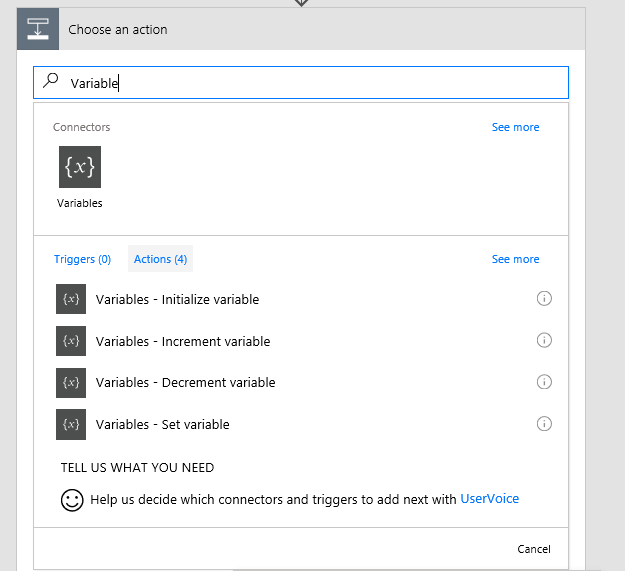The width and height of the screenshot is (625, 571).
Task: Expand actions list with See more
Action: click(515, 259)
